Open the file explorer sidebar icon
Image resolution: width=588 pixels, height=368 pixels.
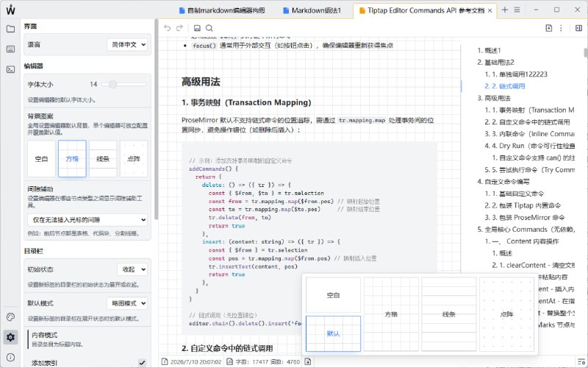(10, 29)
